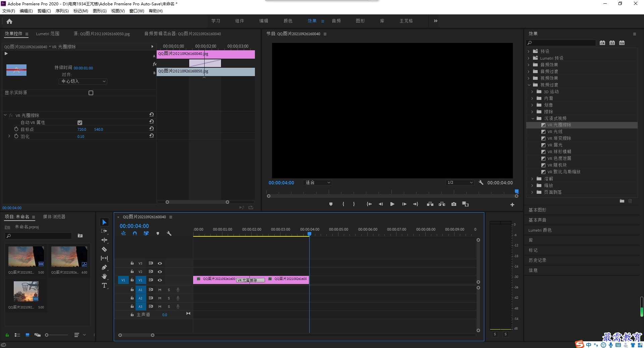Mute audio track A1
The width and height of the screenshot is (644, 348).
[x=160, y=290]
